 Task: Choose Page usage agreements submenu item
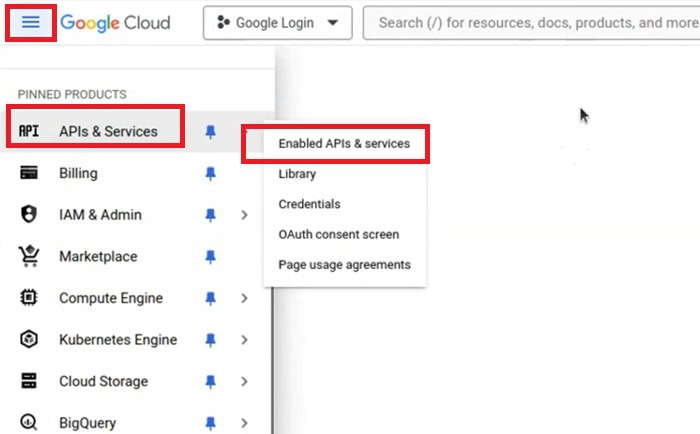345,265
